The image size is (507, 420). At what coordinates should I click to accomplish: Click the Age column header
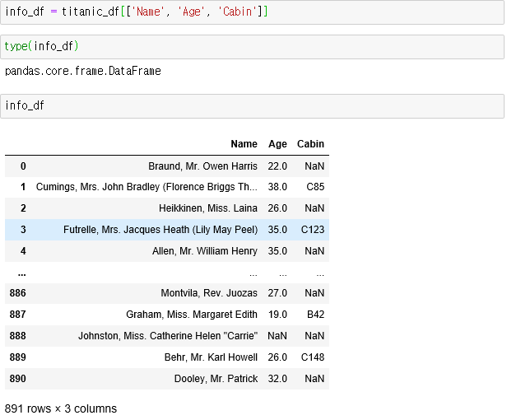pos(277,143)
